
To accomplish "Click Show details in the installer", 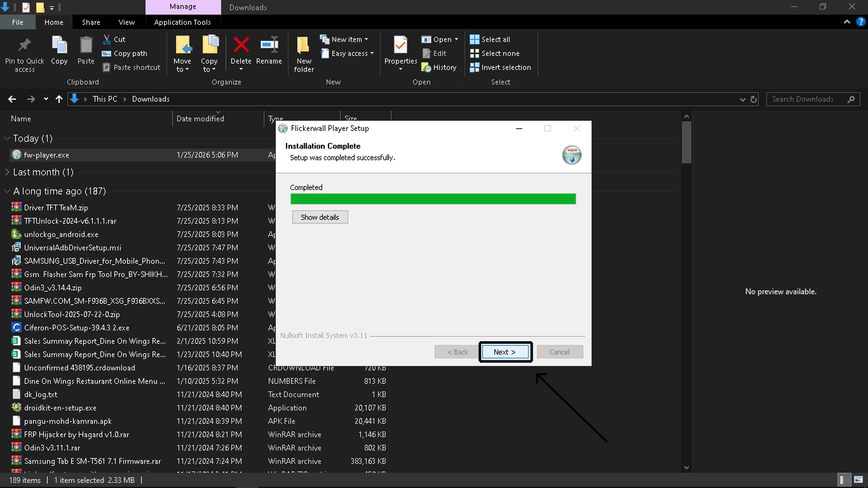I will click(x=320, y=217).
